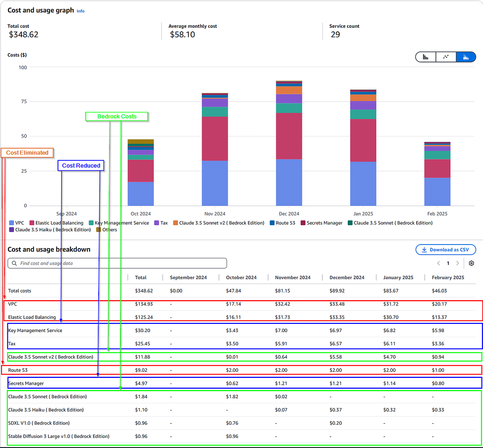The width and height of the screenshot is (483, 448).
Task: Click the Route 53 legend swatch
Action: point(272,223)
